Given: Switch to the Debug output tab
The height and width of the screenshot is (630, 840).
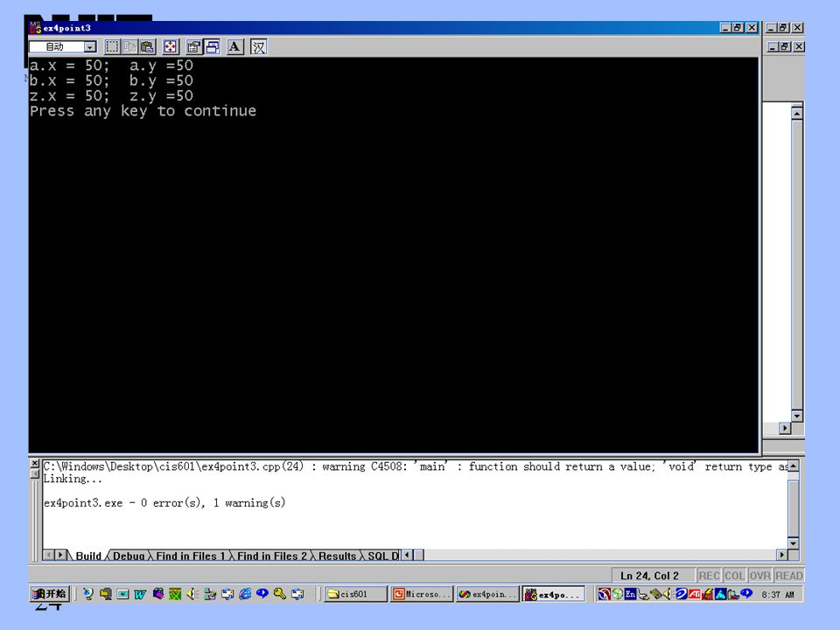Looking at the screenshot, I should point(129,556).
